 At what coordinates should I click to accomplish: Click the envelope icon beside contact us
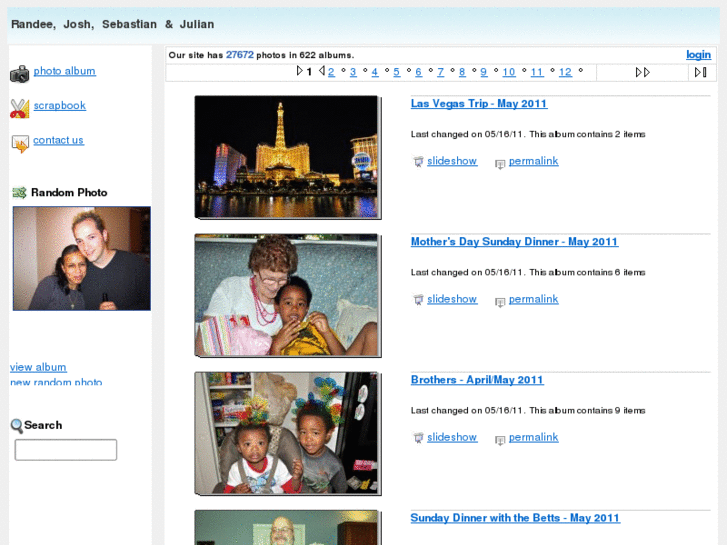pos(20,143)
